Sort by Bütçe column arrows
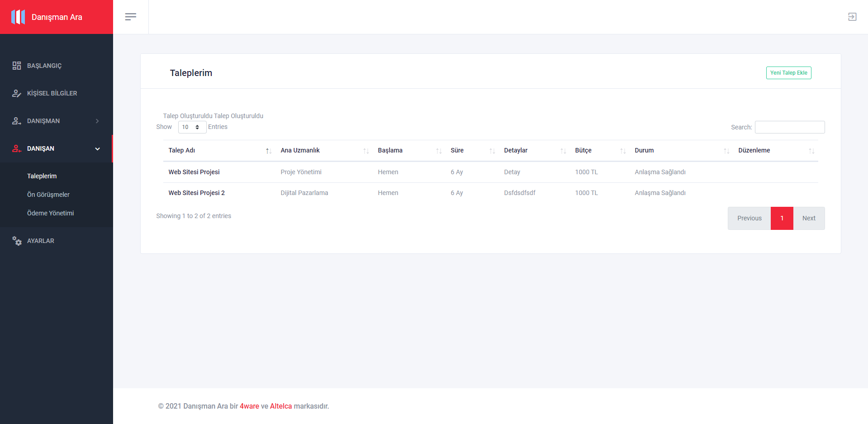868x424 pixels. (x=623, y=151)
